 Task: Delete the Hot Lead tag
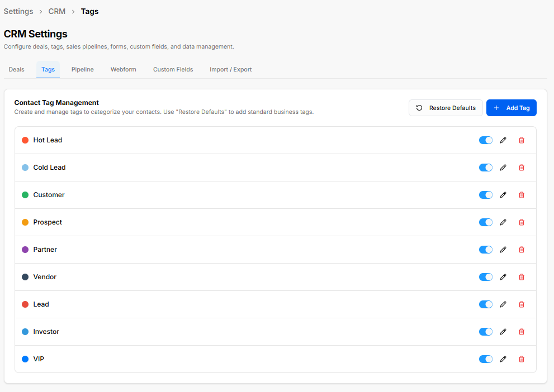coord(522,140)
